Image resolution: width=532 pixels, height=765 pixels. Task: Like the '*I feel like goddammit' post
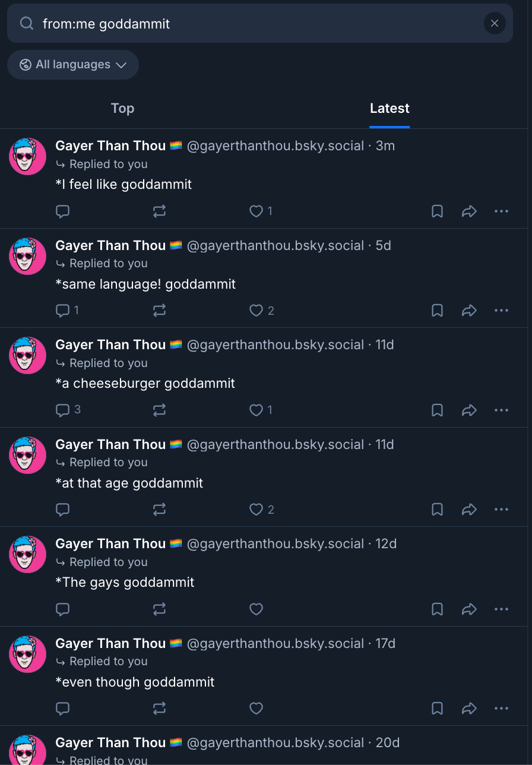point(256,211)
